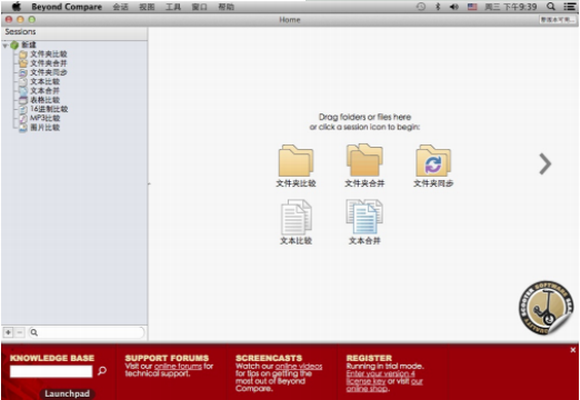Click the small text button in Home title bar

[x=557, y=20]
